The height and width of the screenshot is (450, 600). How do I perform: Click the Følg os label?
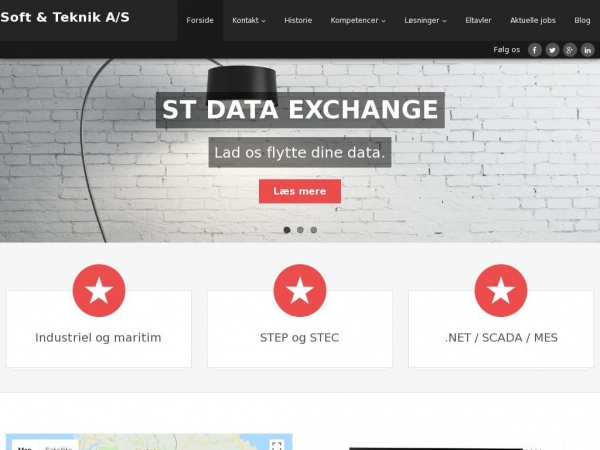point(507,50)
